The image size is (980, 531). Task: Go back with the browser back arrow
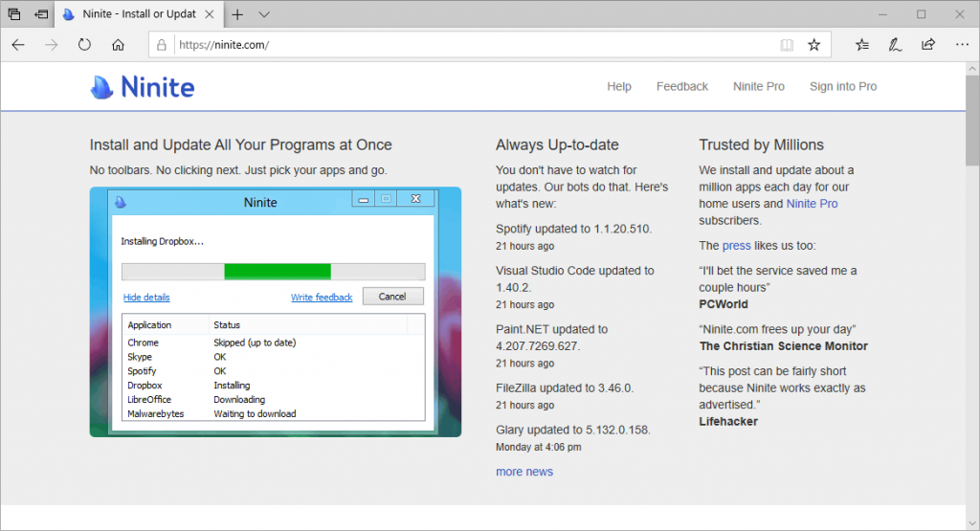[18, 45]
